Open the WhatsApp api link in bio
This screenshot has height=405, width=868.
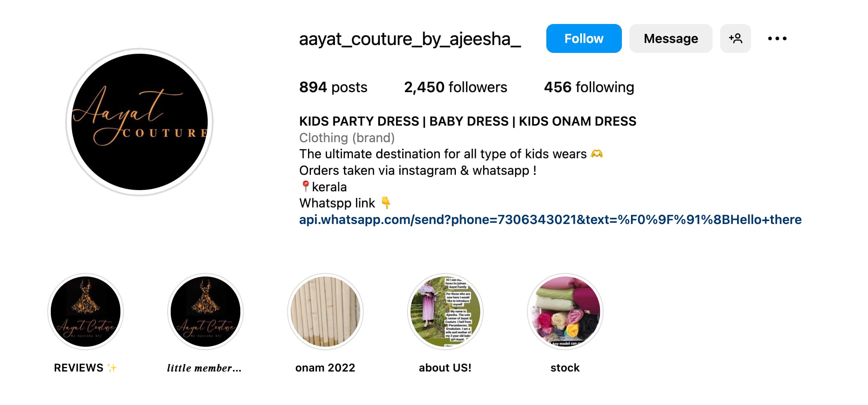(550, 219)
